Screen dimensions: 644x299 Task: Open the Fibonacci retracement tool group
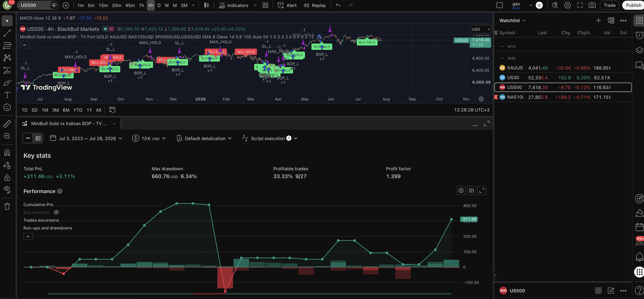[x=7, y=45]
